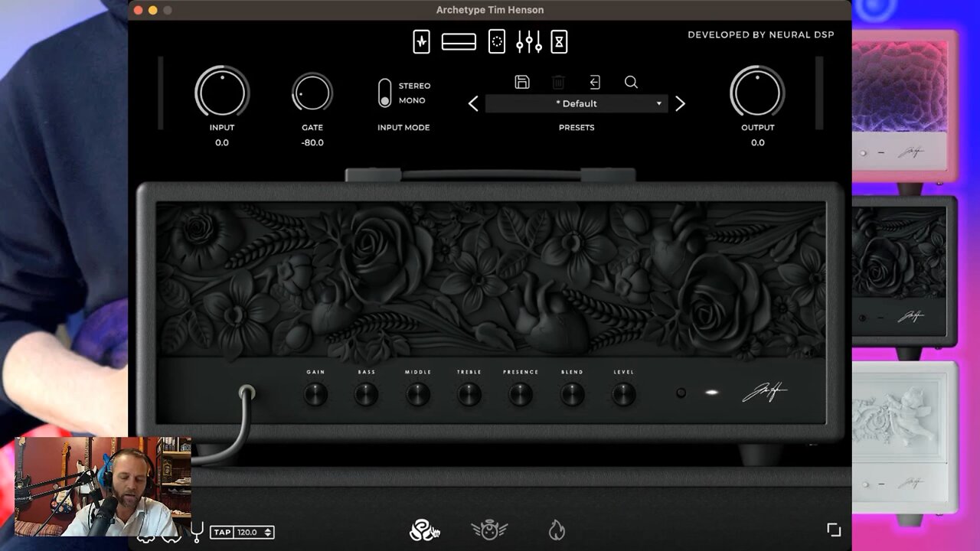Open the tuner fork icon
This screenshot has width=980, height=551.
tap(197, 531)
